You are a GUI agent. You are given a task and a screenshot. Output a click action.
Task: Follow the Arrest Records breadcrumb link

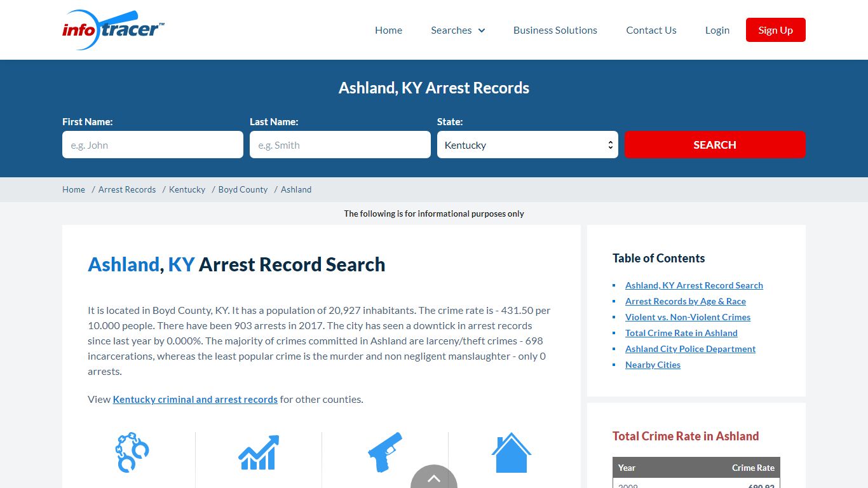point(127,189)
